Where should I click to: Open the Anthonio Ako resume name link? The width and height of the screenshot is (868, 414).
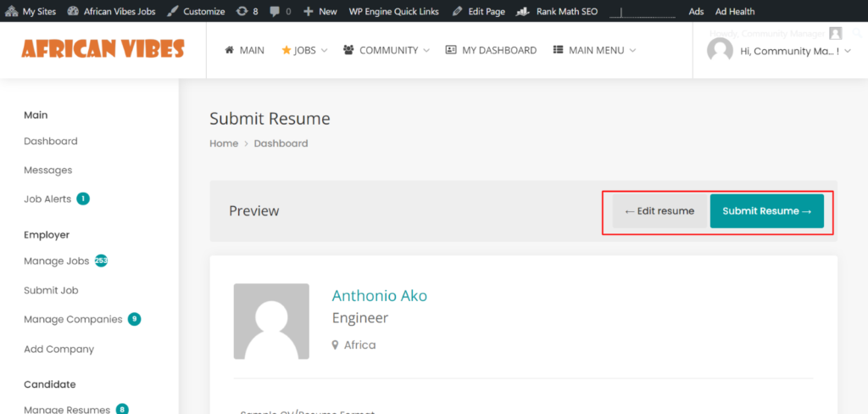(379, 296)
